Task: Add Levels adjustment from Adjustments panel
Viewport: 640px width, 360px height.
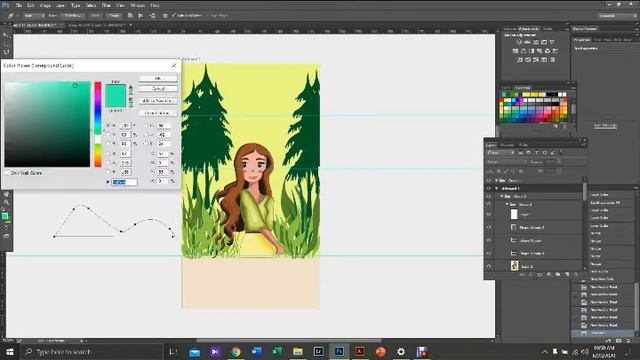Action: tap(527, 42)
